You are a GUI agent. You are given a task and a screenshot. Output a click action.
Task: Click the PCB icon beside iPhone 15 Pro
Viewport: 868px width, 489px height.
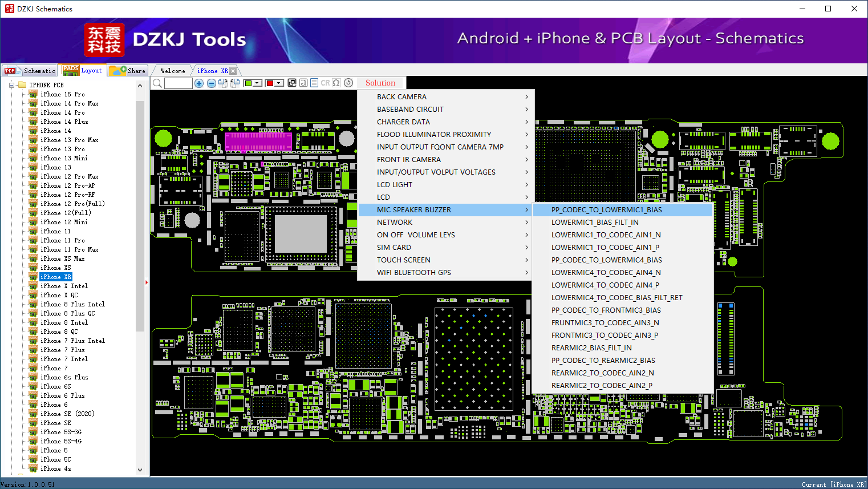pos(33,94)
